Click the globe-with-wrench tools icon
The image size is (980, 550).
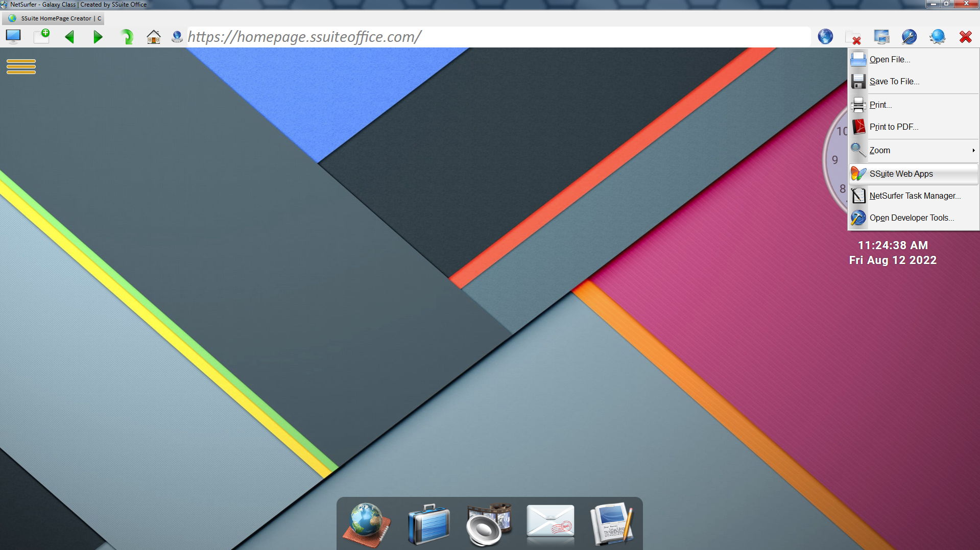pos(909,37)
